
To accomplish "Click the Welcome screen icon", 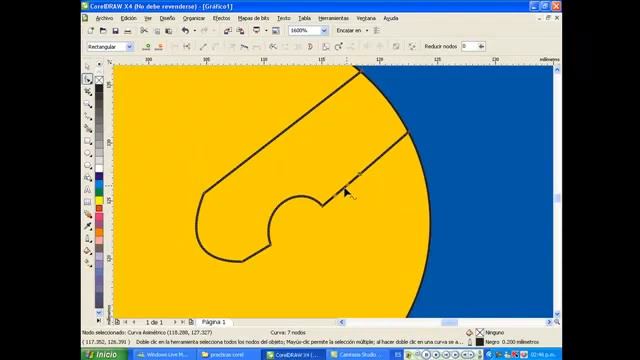I will coord(276,31).
